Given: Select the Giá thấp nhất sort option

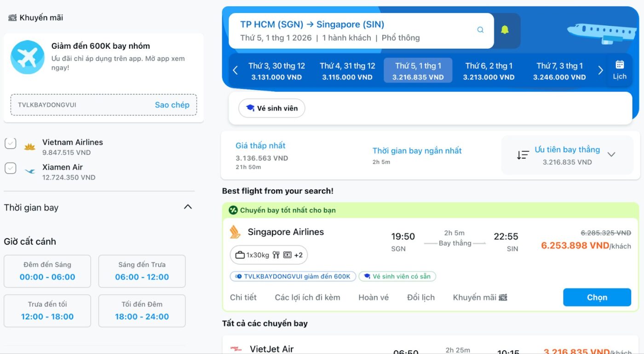Looking at the screenshot, I should 261,146.
